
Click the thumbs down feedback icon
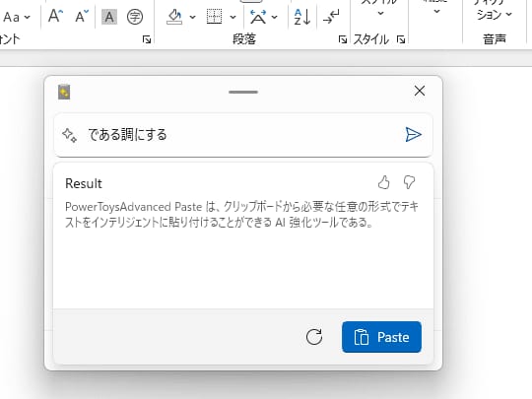[409, 182]
